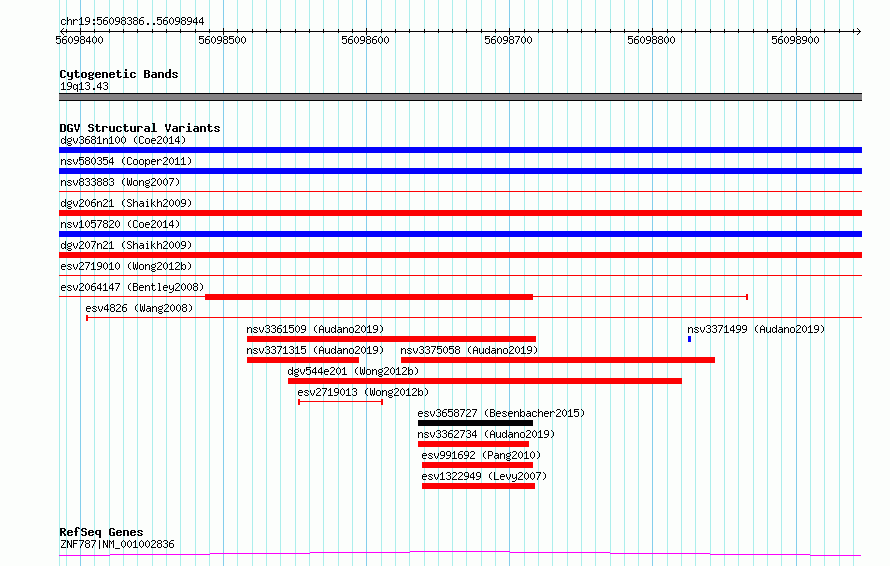Click the nsv833883 (Wong2007) label

[120, 182]
